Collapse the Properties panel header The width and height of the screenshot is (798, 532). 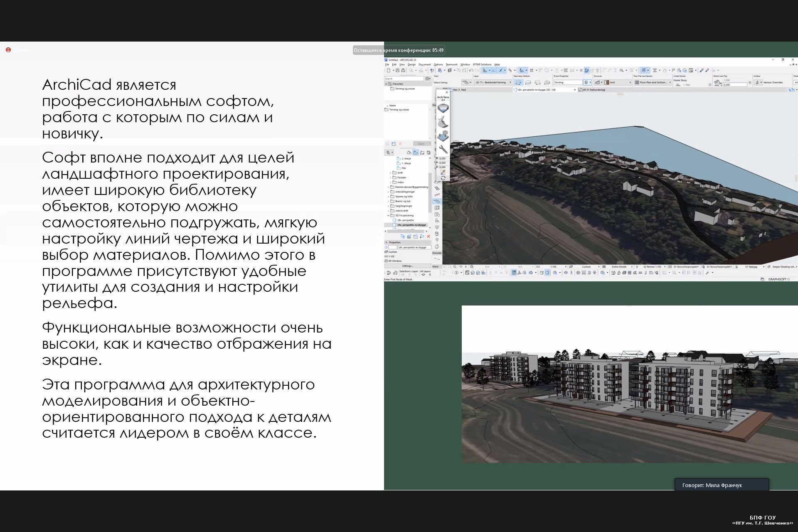[x=407, y=242]
